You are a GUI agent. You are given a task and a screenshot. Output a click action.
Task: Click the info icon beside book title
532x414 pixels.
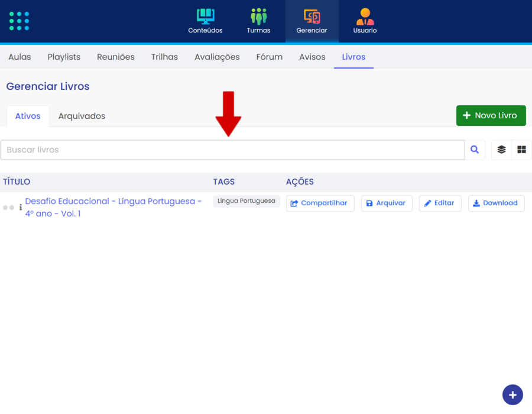21,208
